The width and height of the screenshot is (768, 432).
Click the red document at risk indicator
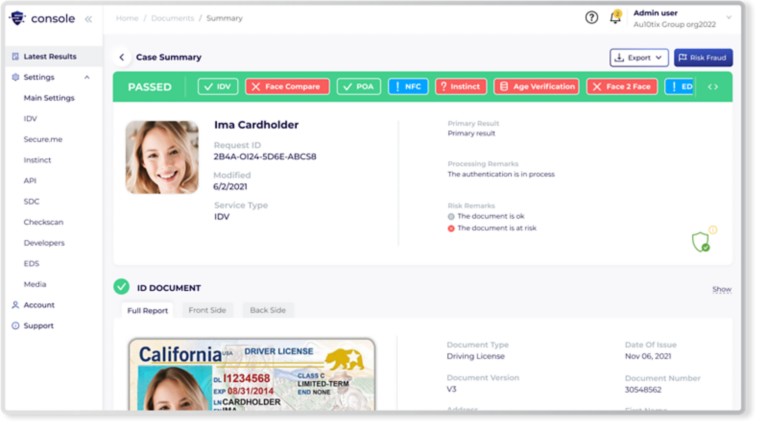tap(451, 228)
